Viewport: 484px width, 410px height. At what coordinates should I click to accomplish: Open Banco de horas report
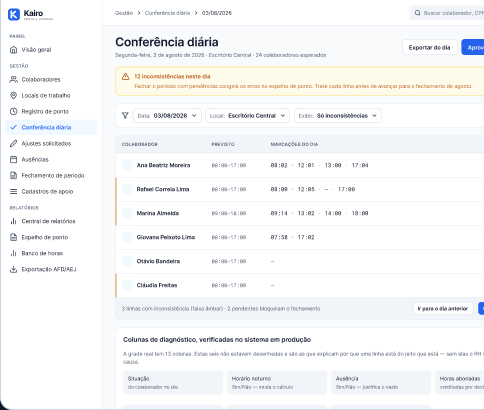51,253
